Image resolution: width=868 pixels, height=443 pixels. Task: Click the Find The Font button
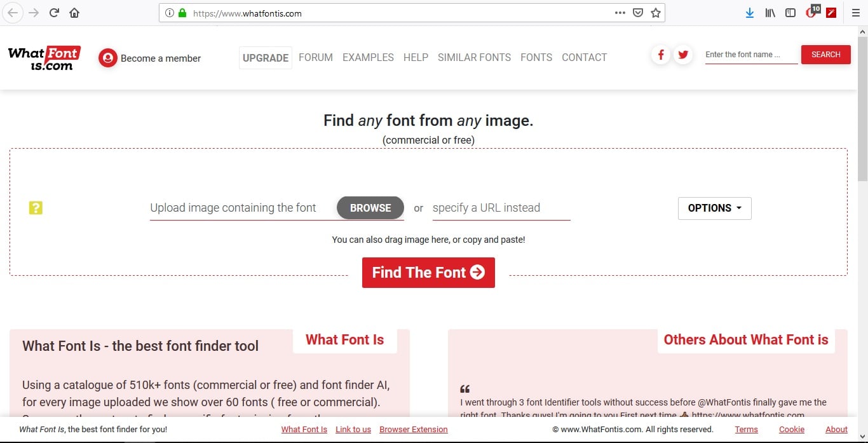tap(428, 273)
